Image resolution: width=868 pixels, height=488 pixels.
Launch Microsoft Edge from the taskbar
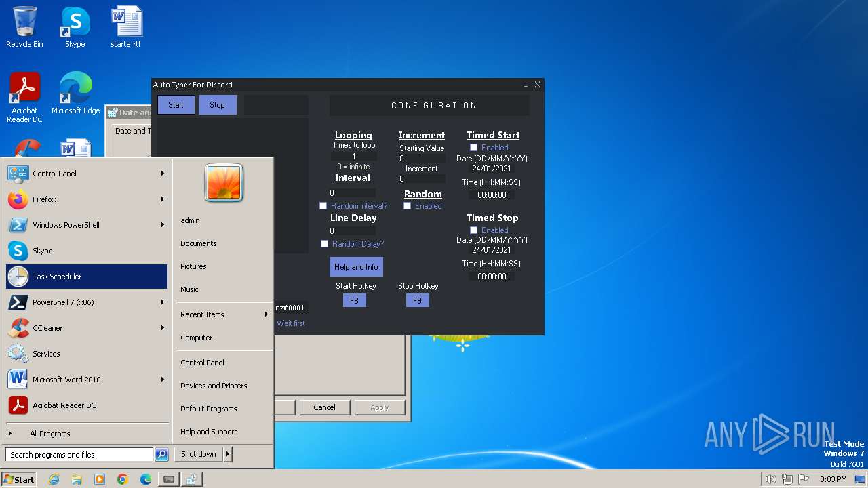click(146, 479)
